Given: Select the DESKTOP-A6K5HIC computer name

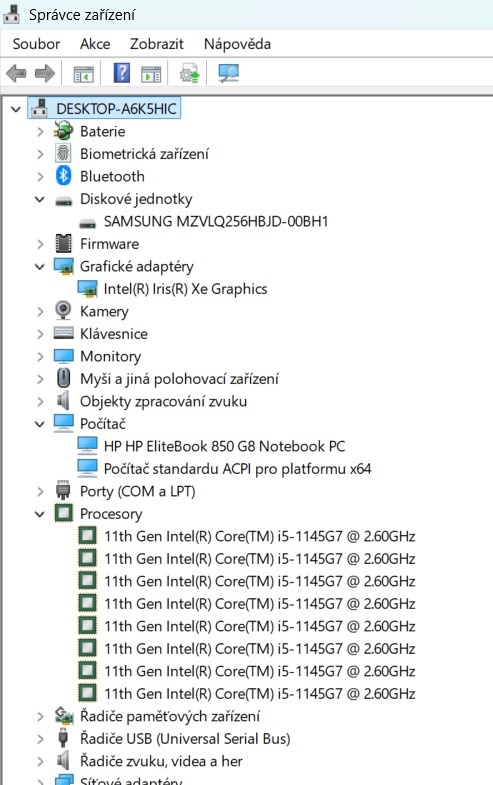Looking at the screenshot, I should [116, 109].
